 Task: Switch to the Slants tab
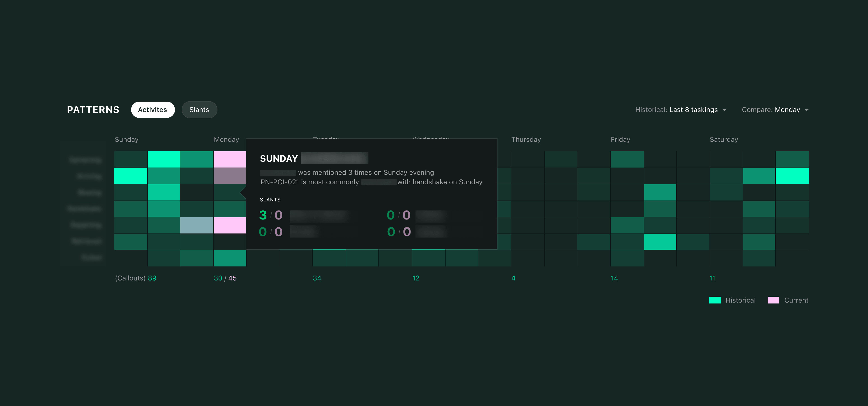tap(199, 110)
